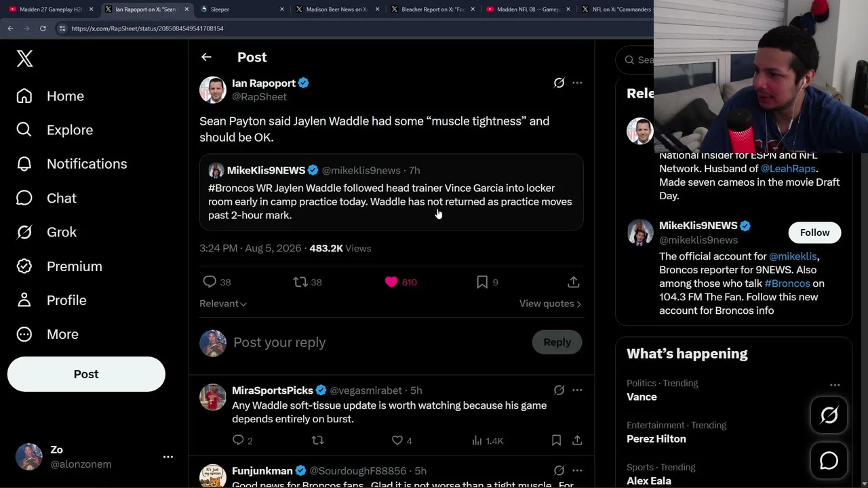Open the floating Grok button

coord(829,415)
